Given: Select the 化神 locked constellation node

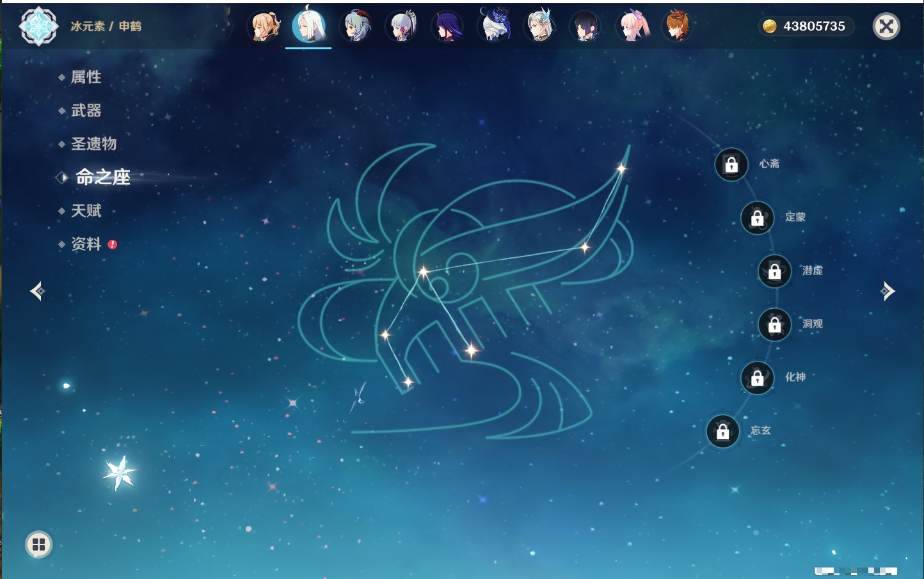Looking at the screenshot, I should pyautogui.click(x=757, y=378).
